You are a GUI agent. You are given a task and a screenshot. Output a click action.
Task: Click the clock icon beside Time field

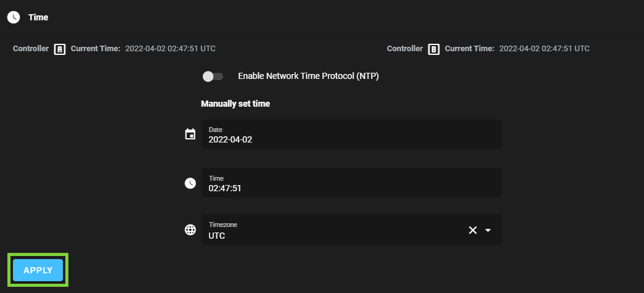[x=190, y=183]
